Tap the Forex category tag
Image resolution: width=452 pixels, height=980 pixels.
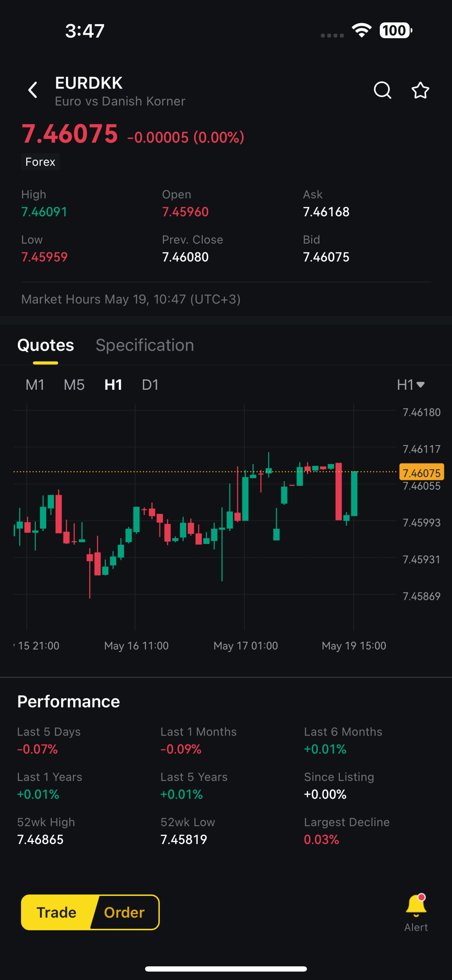point(40,162)
